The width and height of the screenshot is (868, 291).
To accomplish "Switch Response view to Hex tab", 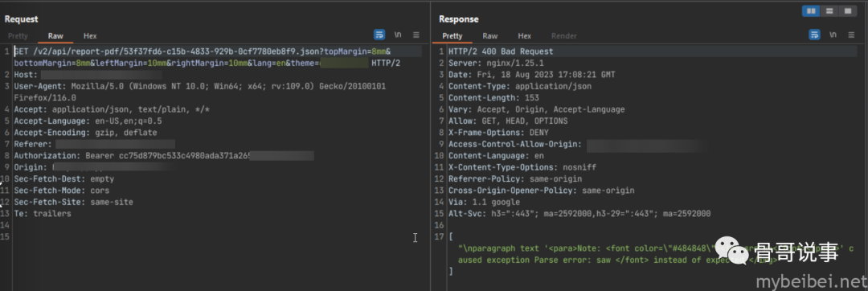I will (525, 36).
